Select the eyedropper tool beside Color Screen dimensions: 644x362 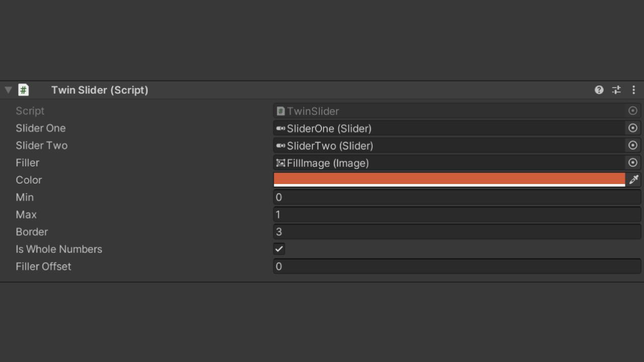point(633,180)
